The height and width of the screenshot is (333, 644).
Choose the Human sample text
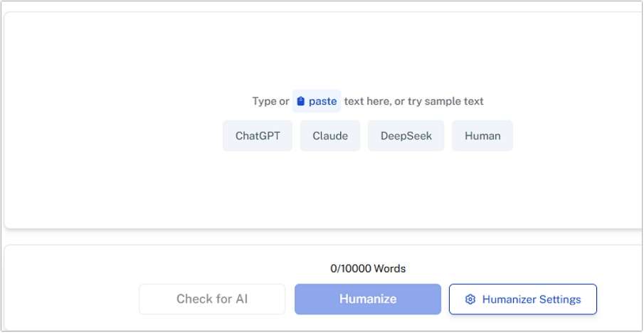coord(482,136)
